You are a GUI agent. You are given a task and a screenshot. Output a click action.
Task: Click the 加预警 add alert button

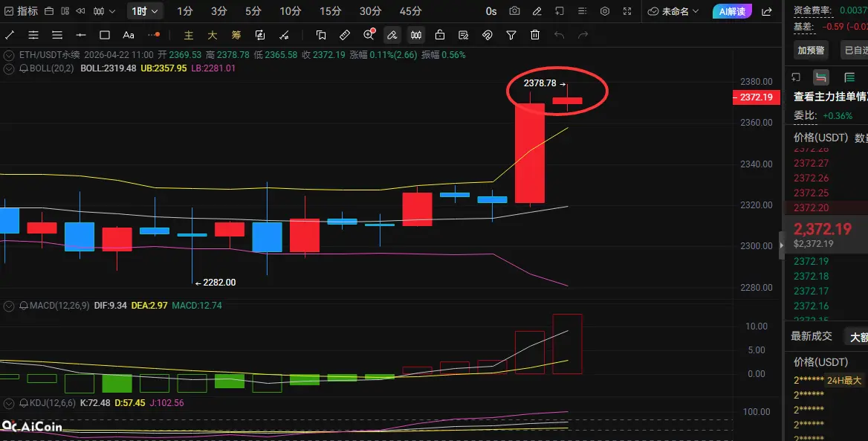tap(811, 51)
